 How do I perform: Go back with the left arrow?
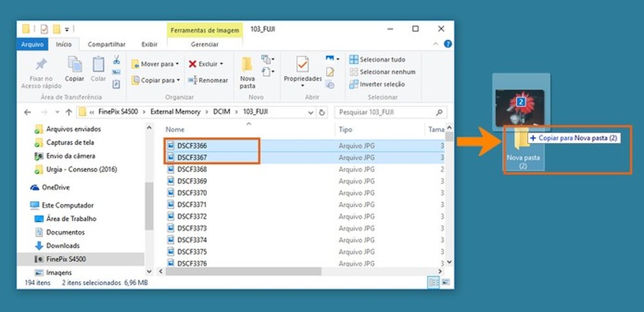pyautogui.click(x=27, y=112)
